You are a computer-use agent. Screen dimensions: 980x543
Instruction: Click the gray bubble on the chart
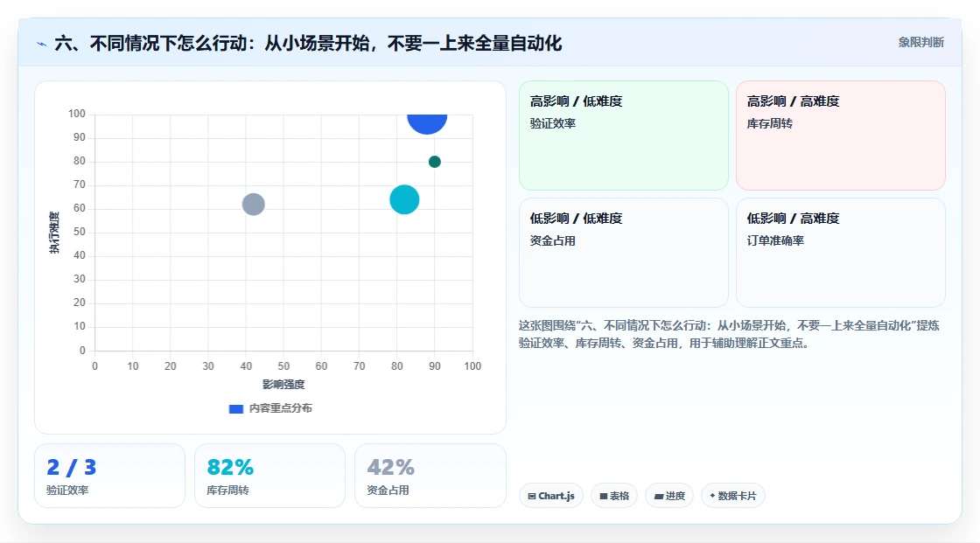click(x=253, y=204)
